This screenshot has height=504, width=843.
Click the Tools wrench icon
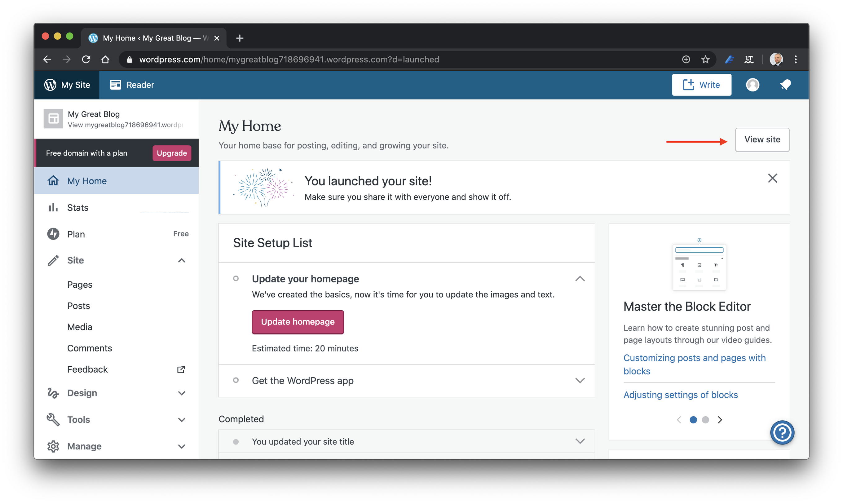click(x=53, y=419)
